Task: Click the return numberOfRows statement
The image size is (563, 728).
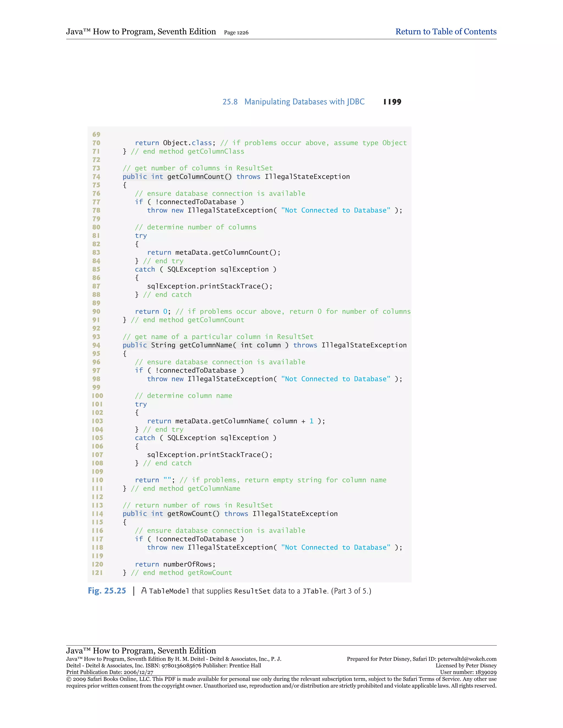Action: click(x=175, y=564)
